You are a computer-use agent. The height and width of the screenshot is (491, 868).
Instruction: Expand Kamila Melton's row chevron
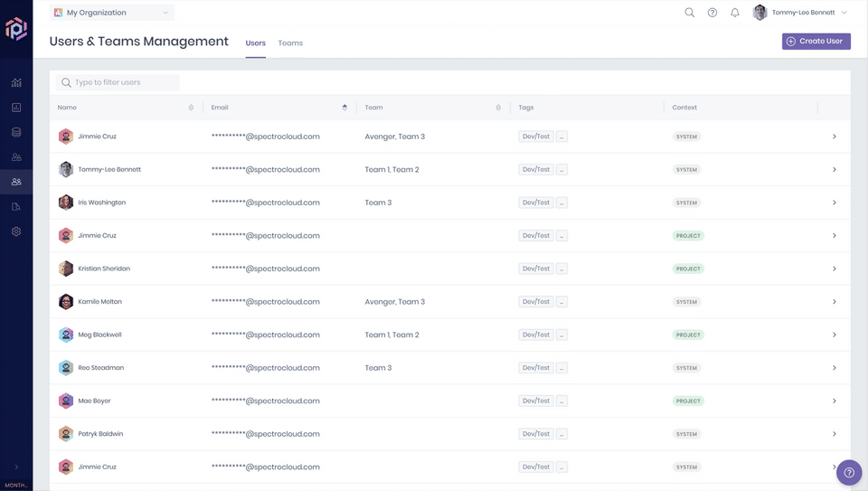835,302
